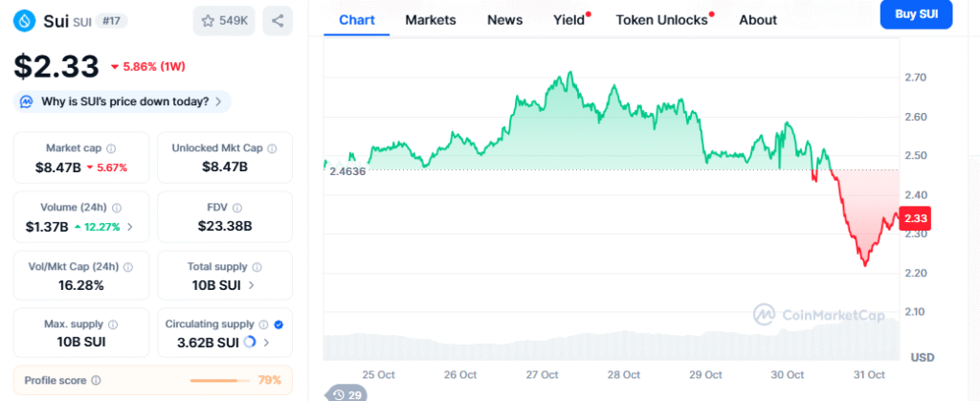Expand Volume (24h) details chevron

tap(130, 227)
